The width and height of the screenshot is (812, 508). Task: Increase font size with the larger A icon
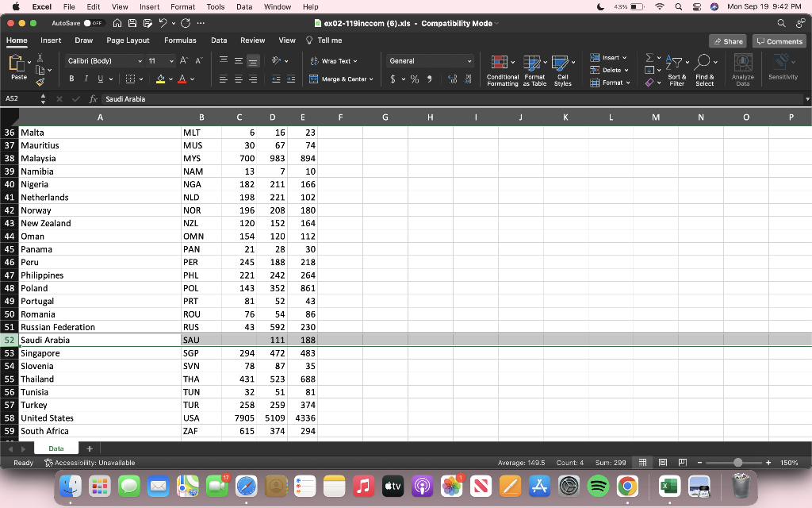click(x=184, y=61)
